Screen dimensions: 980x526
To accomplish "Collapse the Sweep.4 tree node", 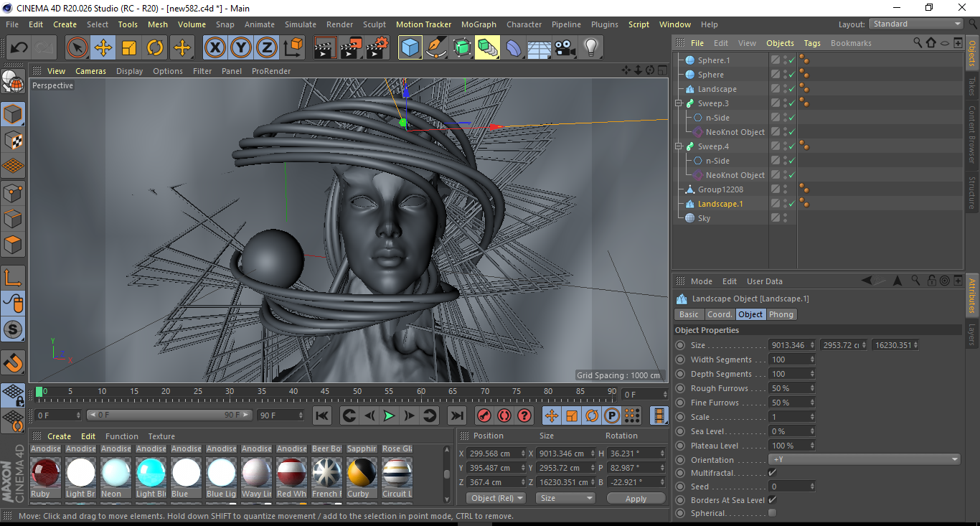I will pos(679,146).
